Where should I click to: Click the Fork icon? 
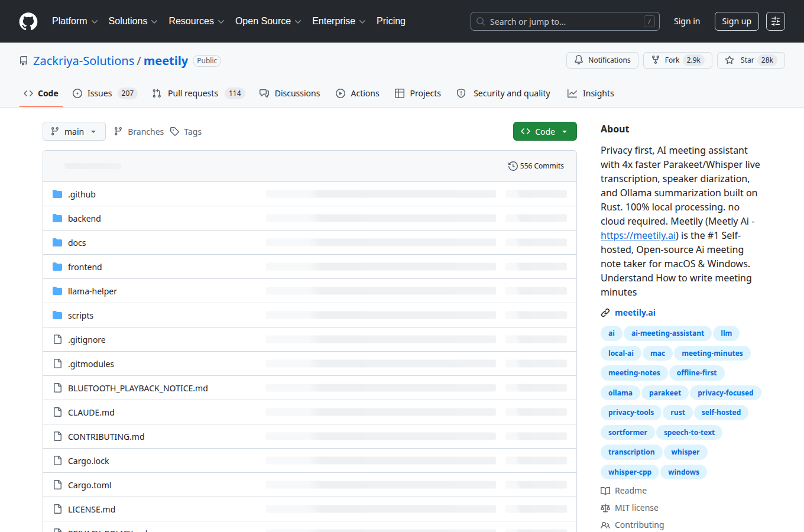point(656,60)
